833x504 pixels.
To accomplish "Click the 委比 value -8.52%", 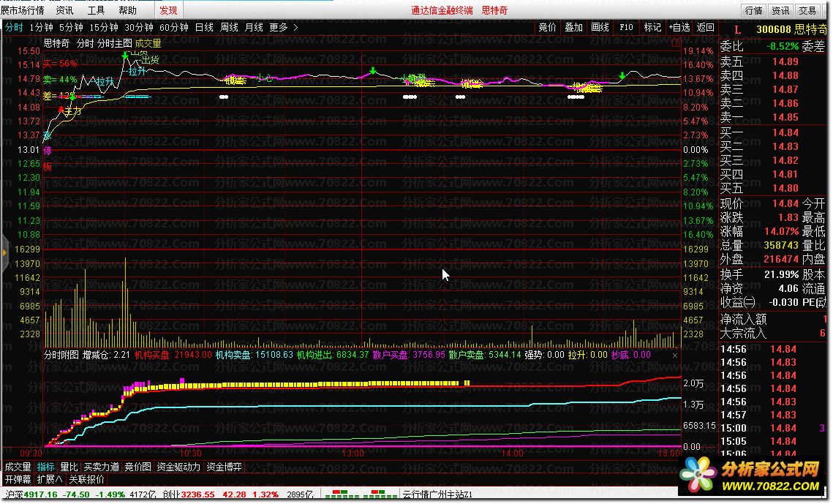I will pos(783,47).
